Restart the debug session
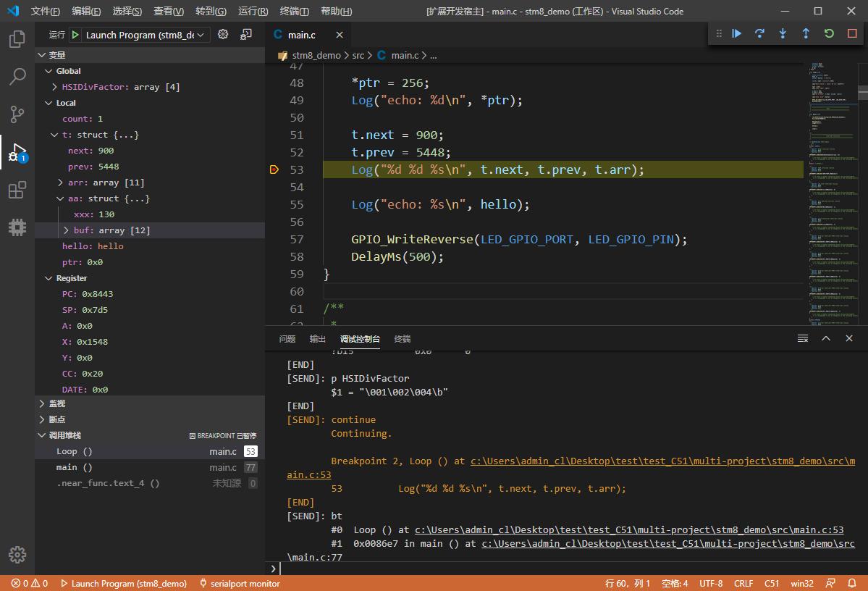 click(x=829, y=33)
